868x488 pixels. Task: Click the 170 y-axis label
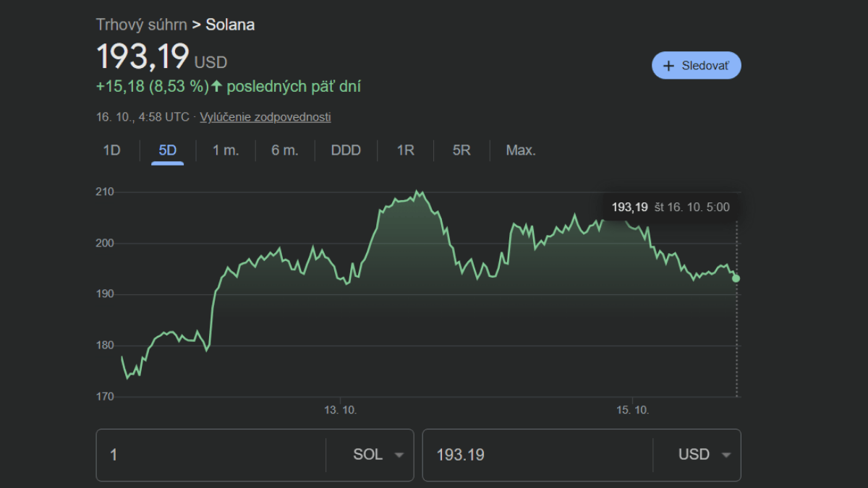[x=105, y=396]
